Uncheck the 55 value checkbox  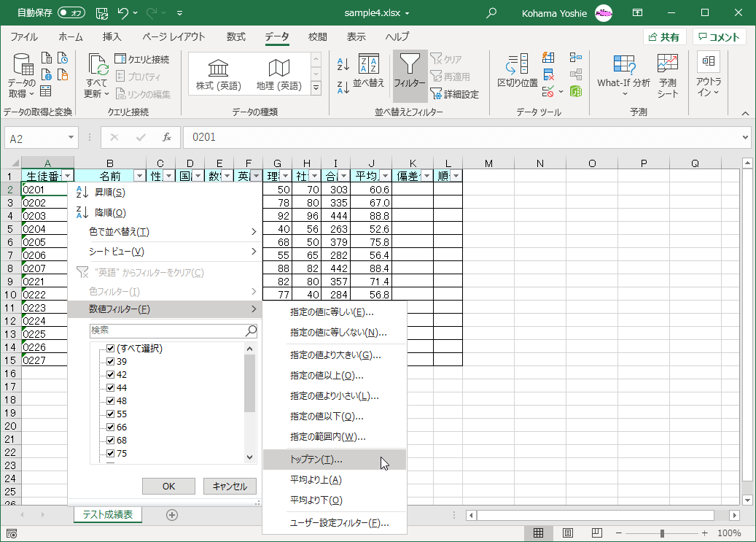pyautogui.click(x=110, y=414)
